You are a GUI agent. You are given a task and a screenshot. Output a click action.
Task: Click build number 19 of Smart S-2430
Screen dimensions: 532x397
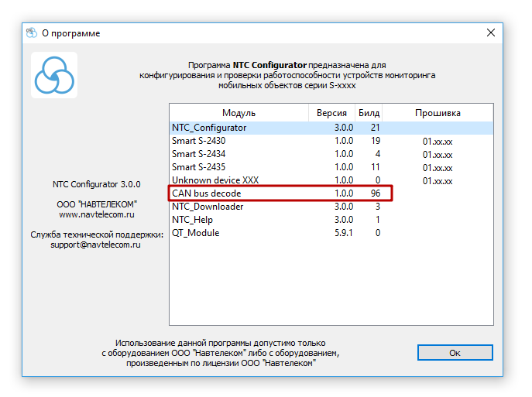376,141
